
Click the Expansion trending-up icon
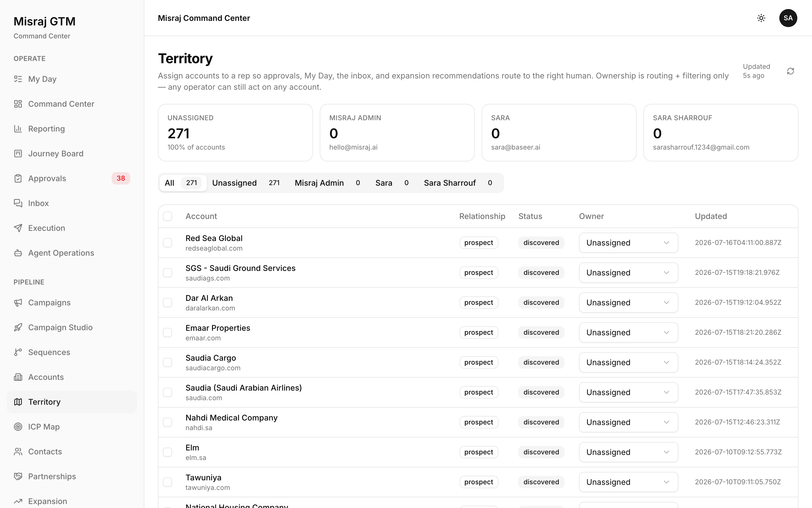click(18, 502)
